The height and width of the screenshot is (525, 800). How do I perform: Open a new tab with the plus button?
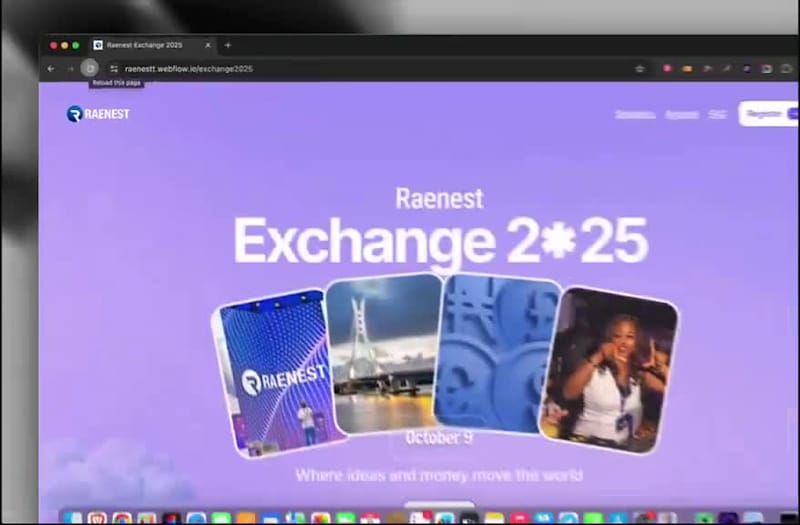coord(228,45)
